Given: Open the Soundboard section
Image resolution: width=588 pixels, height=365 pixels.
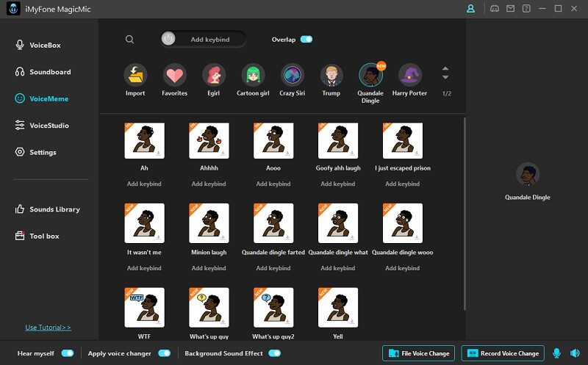Looking at the screenshot, I should coord(43,72).
